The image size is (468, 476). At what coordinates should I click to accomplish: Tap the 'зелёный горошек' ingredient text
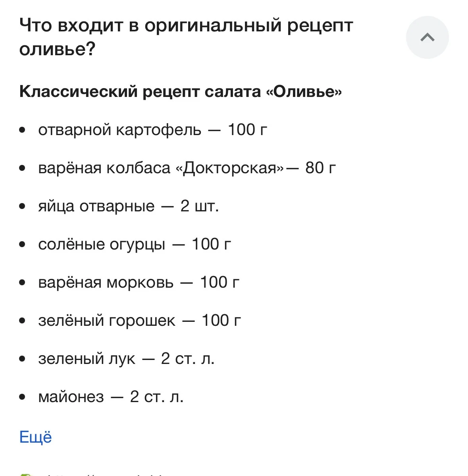[x=106, y=321]
